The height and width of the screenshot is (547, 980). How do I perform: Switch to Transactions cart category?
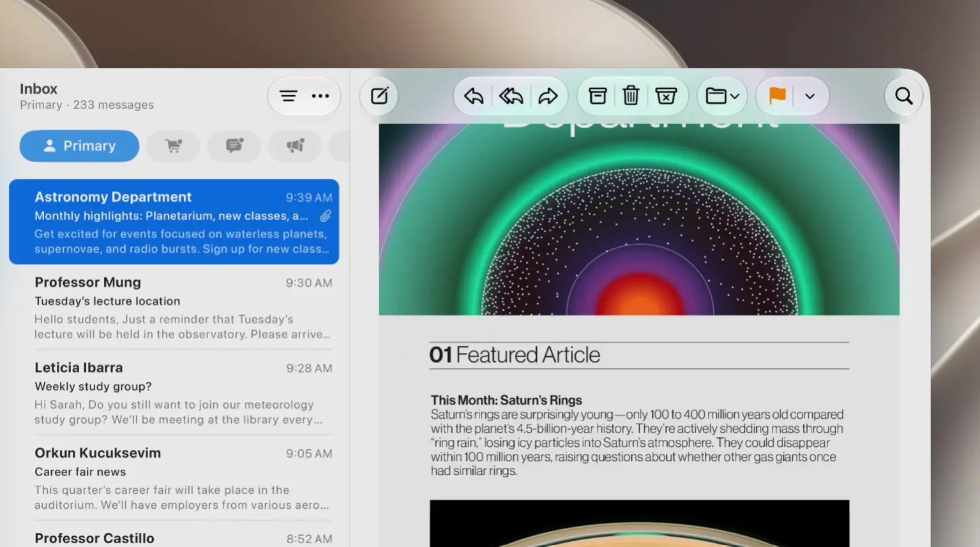pos(173,146)
